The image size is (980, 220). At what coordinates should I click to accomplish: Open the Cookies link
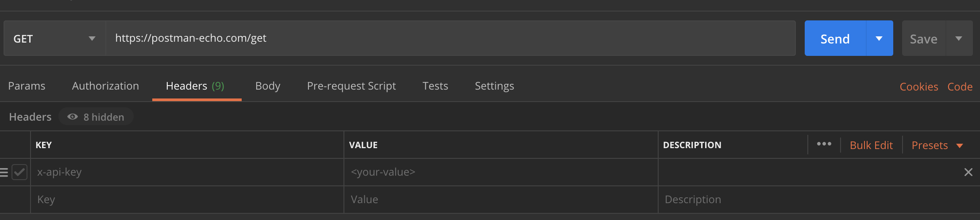(919, 86)
